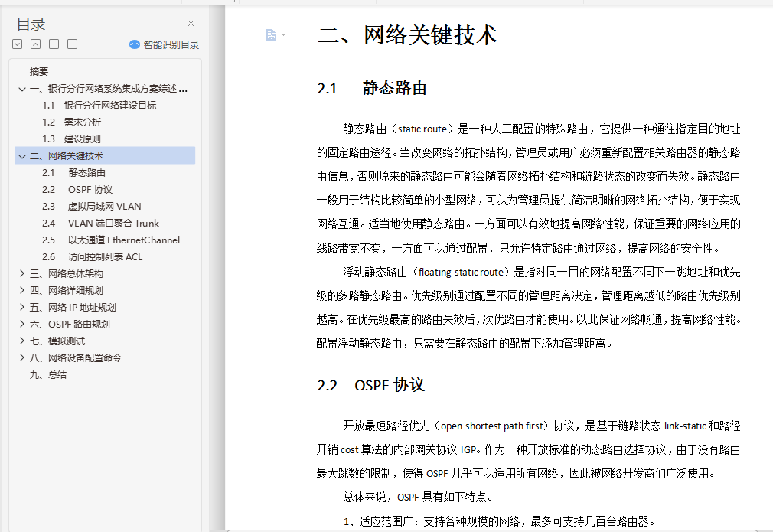Click the document heading 2.2 OSPF 协议

(370, 385)
